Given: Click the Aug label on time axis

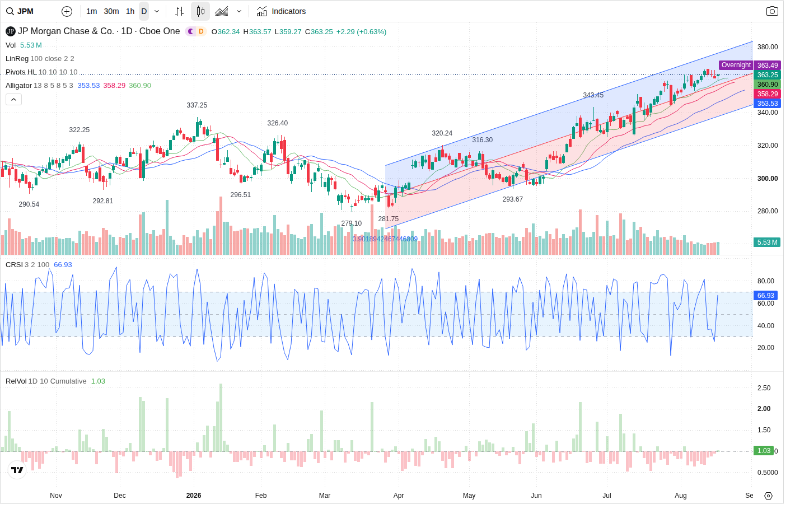Looking at the screenshot, I should coord(681,496).
